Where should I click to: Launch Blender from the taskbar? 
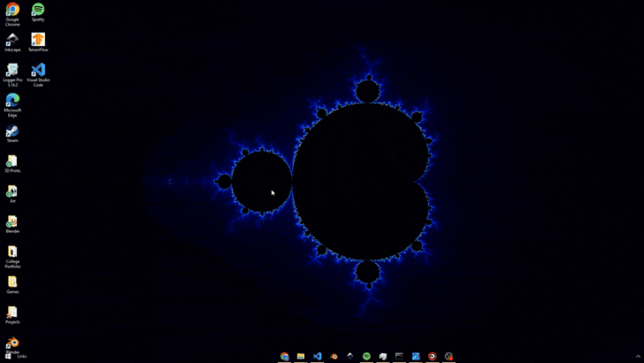coord(333,356)
